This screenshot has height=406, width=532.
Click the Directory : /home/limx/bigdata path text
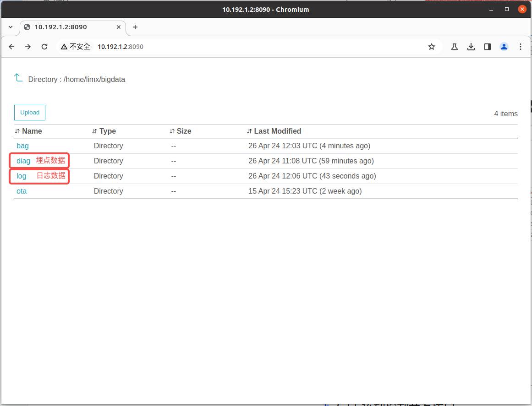pos(77,79)
